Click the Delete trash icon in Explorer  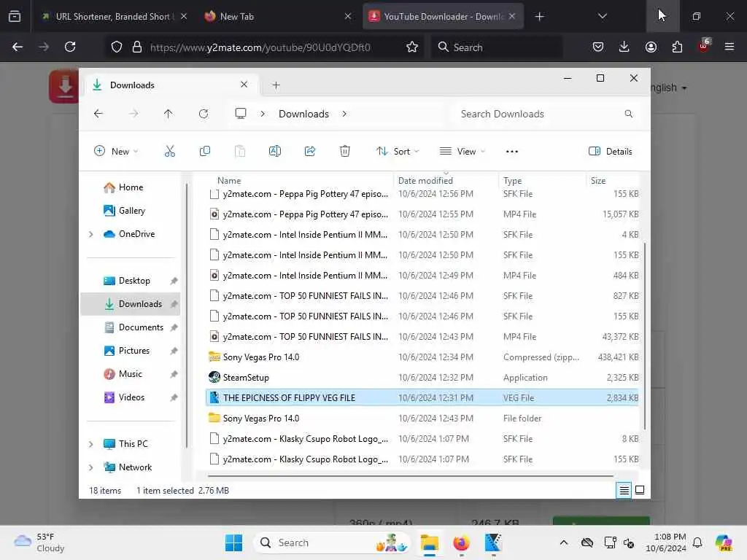[x=345, y=152]
